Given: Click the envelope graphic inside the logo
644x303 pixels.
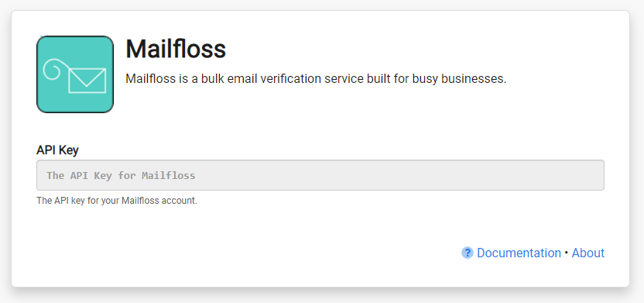Looking at the screenshot, I should click(87, 80).
